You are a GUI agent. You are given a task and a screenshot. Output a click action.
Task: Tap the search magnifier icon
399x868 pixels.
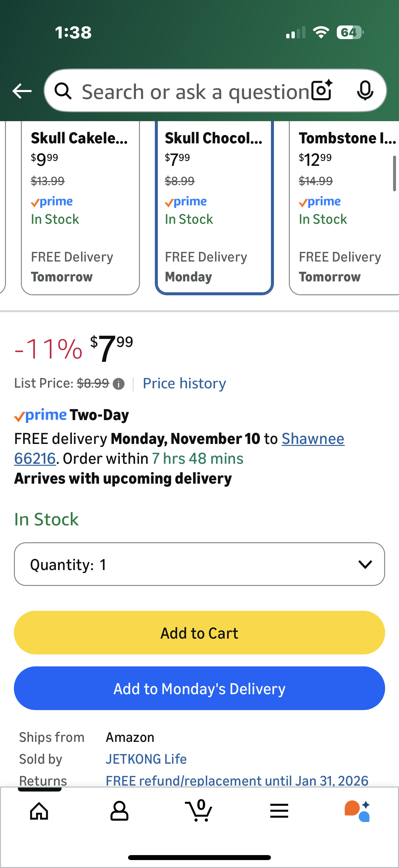pyautogui.click(x=63, y=91)
